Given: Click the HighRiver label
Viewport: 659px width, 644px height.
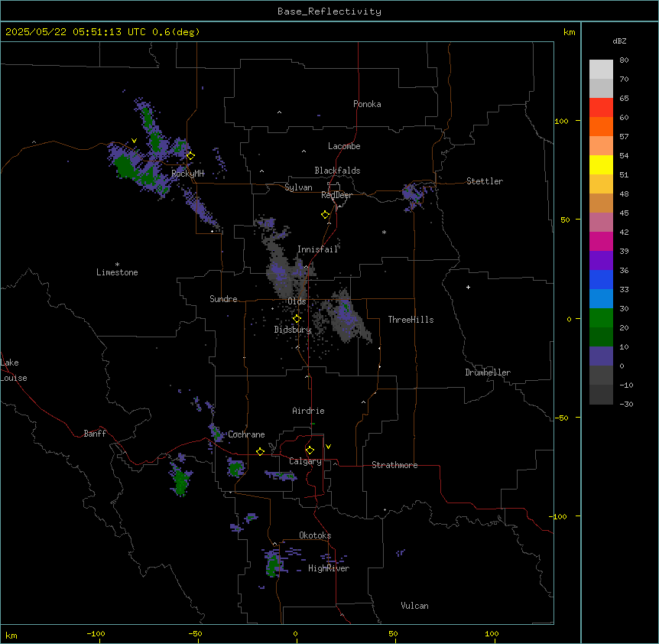Looking at the screenshot, I should (x=329, y=568).
